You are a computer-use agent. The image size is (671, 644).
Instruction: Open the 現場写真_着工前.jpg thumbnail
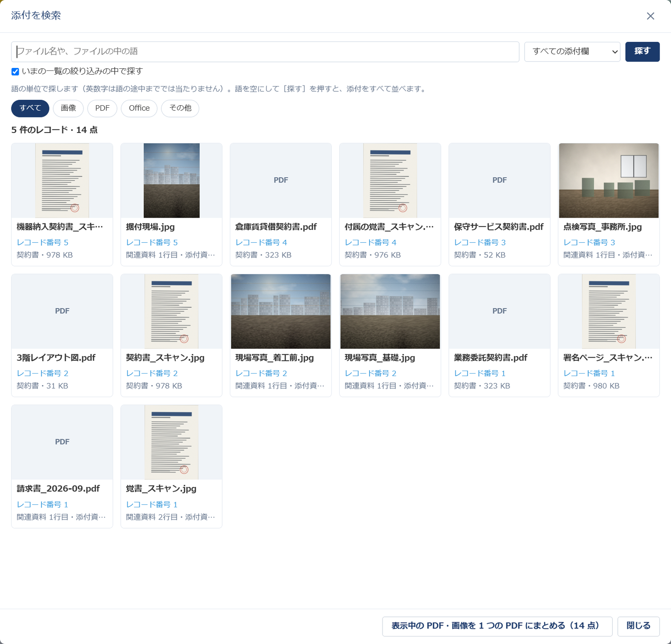(281, 311)
